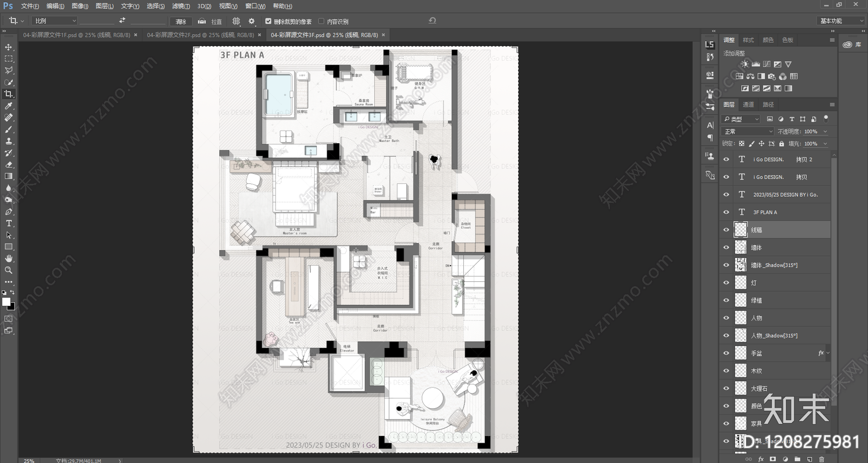Screen dimensions: 868x463
Task: Open the 基本功能 workspace dropdown
Action: [840, 21]
